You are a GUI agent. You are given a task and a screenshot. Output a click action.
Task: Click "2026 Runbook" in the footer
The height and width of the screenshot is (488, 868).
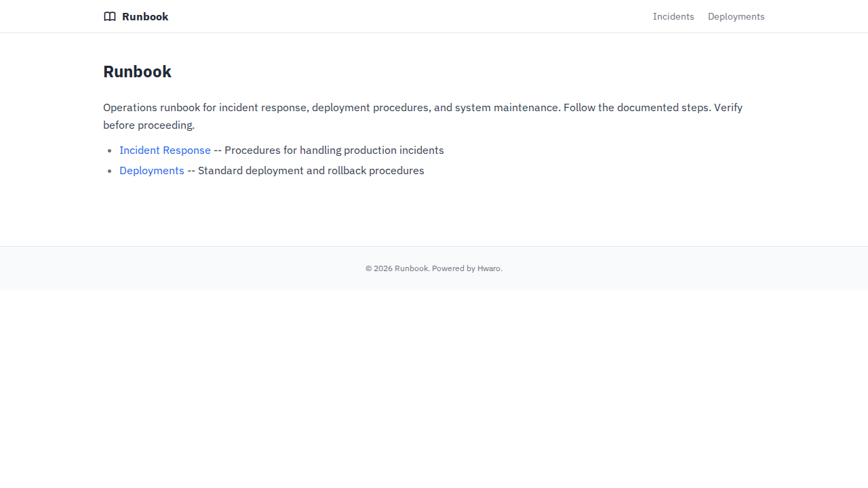tap(401, 268)
